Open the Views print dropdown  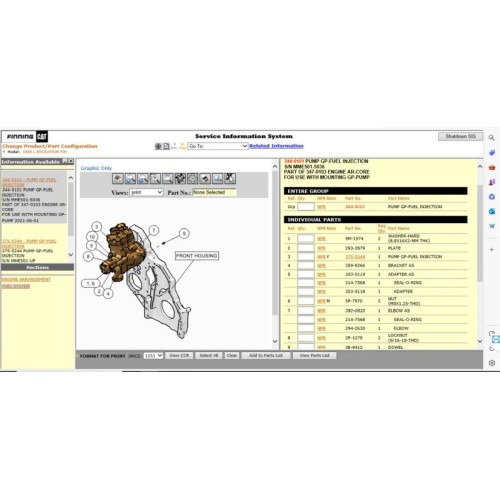pyautogui.click(x=146, y=192)
